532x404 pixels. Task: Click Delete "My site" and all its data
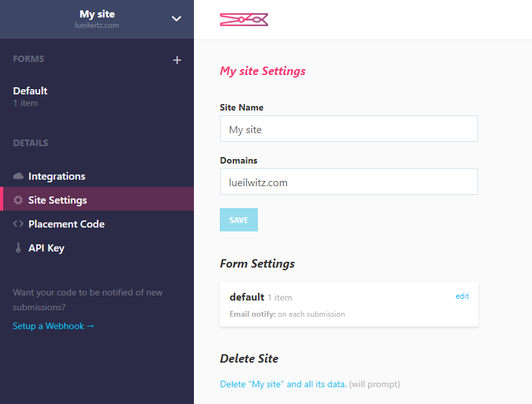(283, 384)
